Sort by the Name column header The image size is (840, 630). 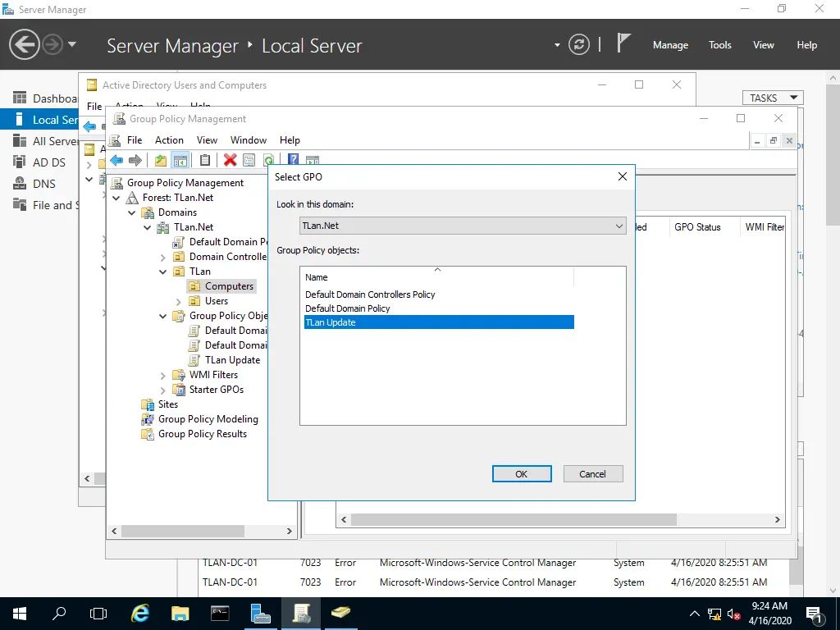(x=437, y=277)
